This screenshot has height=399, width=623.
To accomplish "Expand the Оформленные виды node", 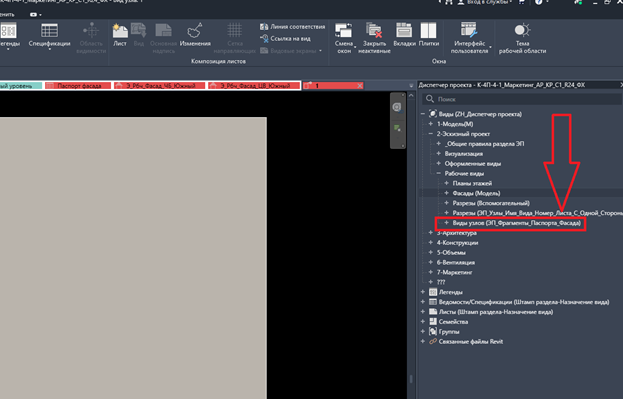I will coord(439,163).
